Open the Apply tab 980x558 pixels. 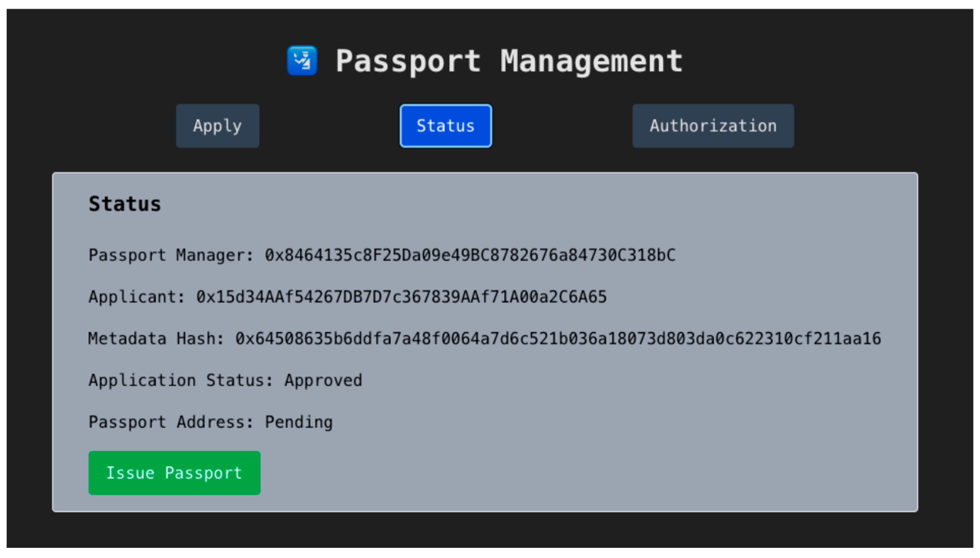[x=217, y=126]
